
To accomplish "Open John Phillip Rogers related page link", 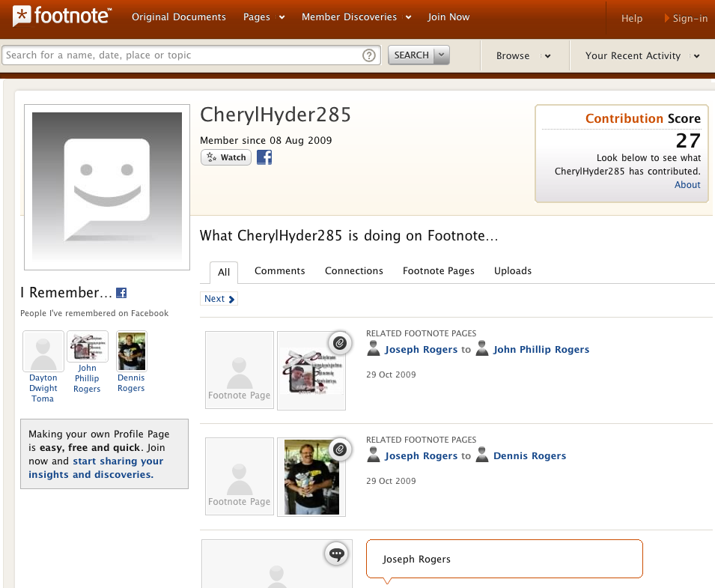I will 541,349.
